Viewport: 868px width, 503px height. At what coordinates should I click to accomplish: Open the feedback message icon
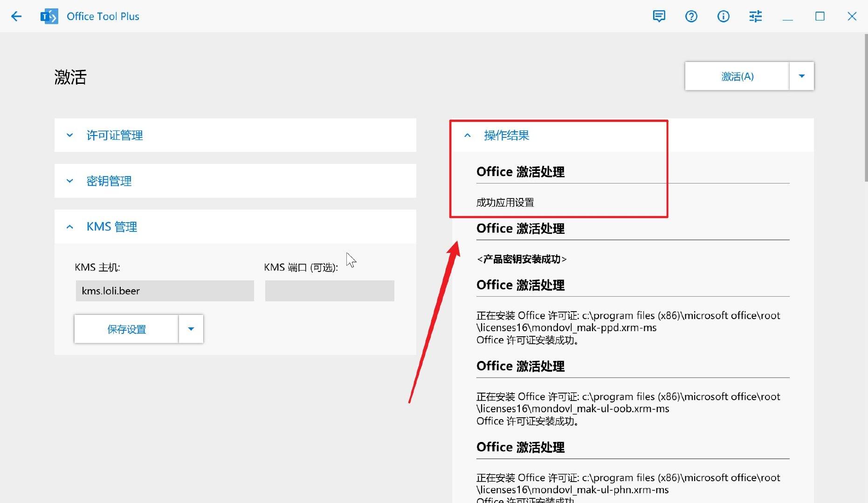pos(659,16)
